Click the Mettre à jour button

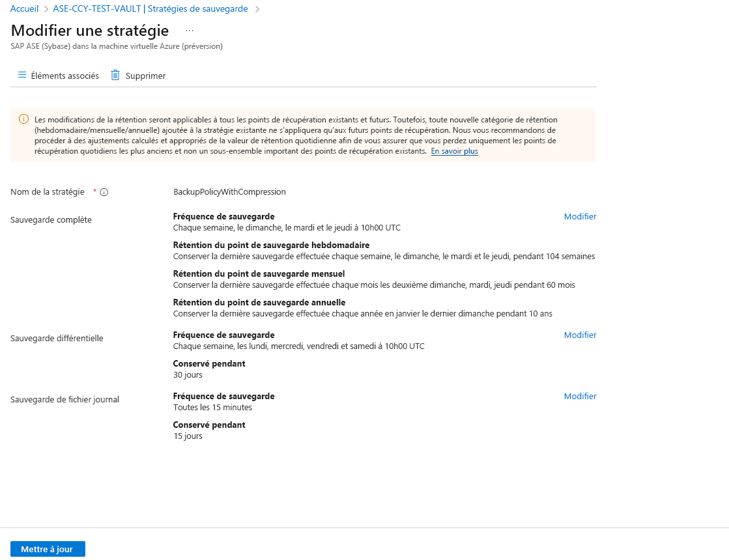pyautogui.click(x=48, y=548)
